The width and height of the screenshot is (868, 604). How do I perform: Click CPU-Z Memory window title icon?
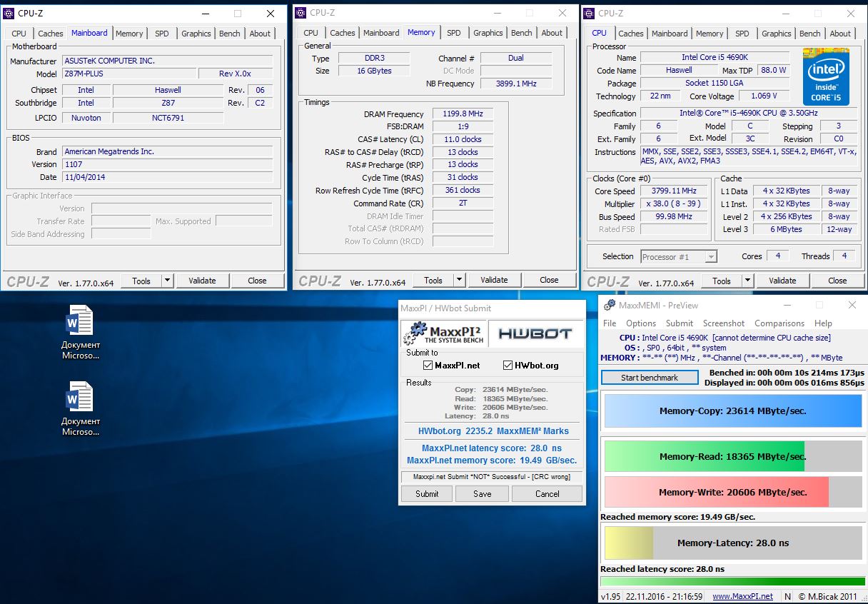click(x=301, y=13)
